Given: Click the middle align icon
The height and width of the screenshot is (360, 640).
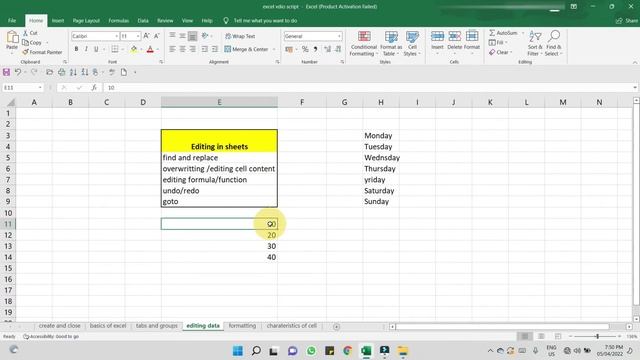Looking at the screenshot, I should (182, 36).
